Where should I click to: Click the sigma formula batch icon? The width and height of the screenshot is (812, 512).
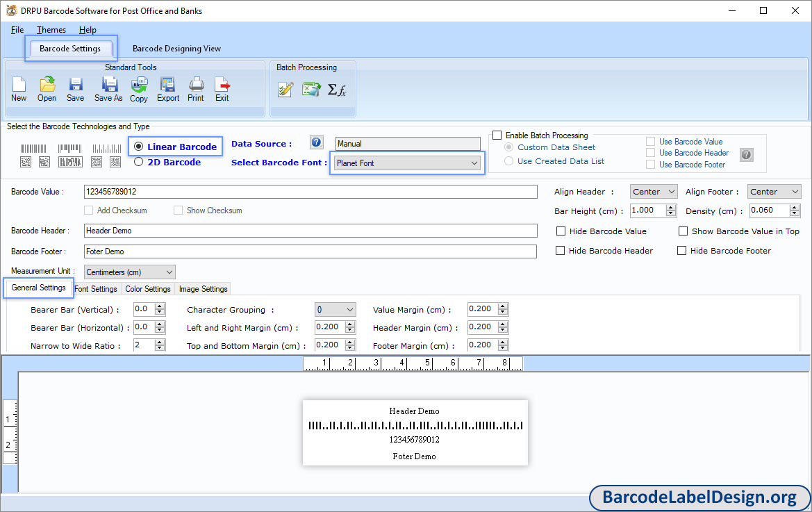(x=337, y=90)
